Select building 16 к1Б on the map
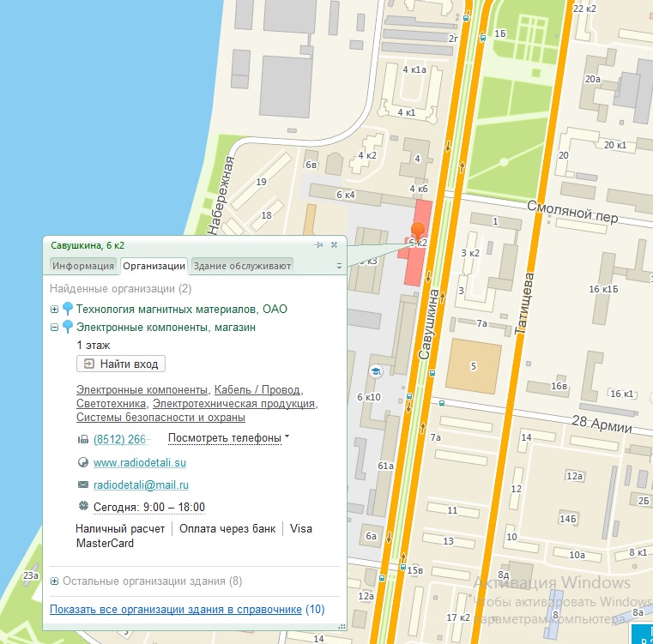 603,289
